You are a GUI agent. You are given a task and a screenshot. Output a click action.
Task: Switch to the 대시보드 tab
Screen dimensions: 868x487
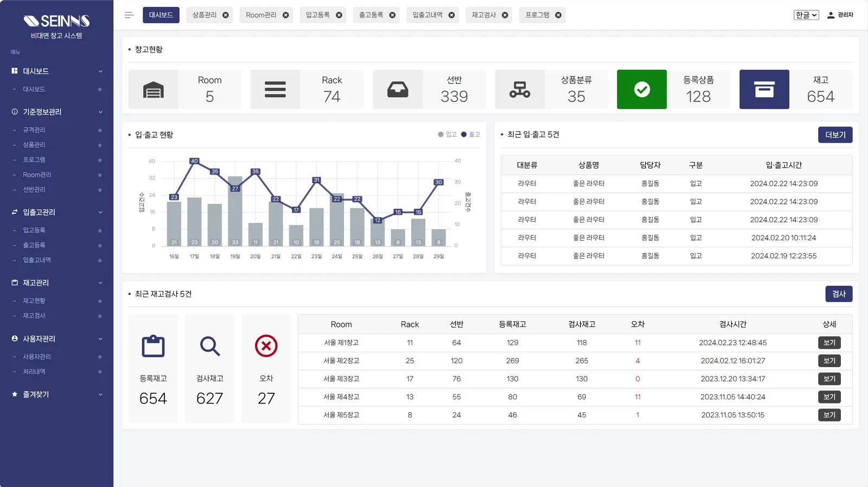tap(161, 15)
